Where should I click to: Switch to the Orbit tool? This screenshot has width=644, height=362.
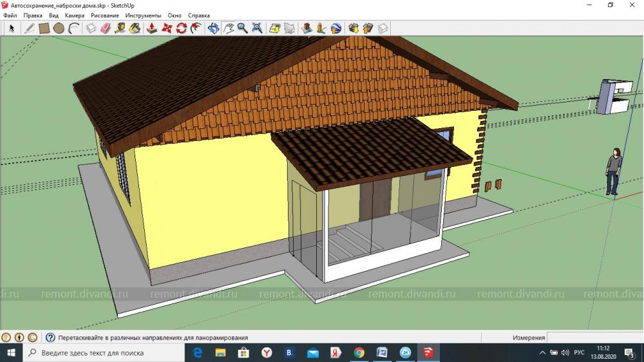coord(213,28)
